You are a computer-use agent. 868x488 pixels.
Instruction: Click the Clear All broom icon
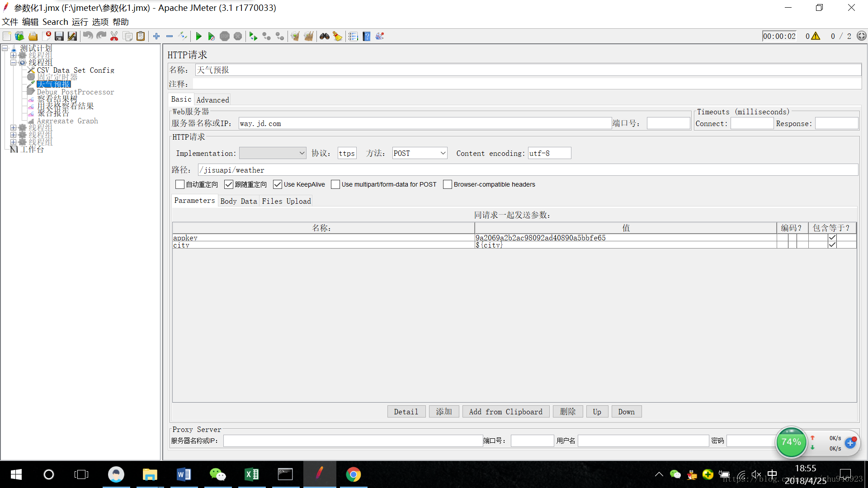(x=308, y=36)
